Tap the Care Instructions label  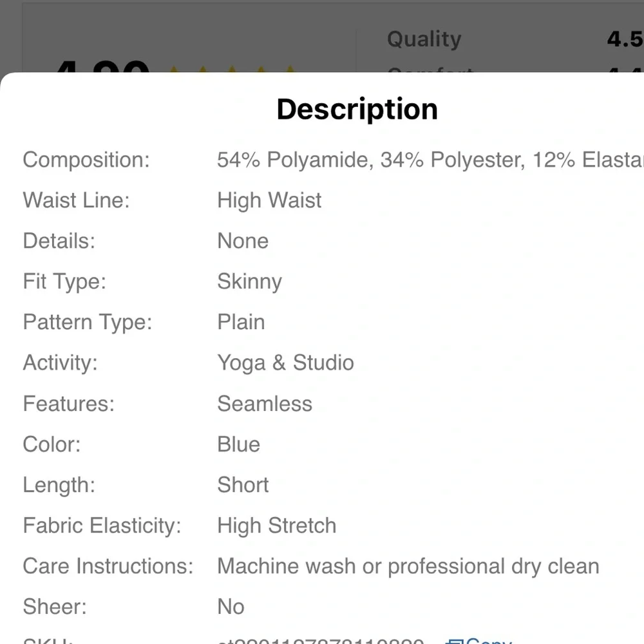[108, 566]
